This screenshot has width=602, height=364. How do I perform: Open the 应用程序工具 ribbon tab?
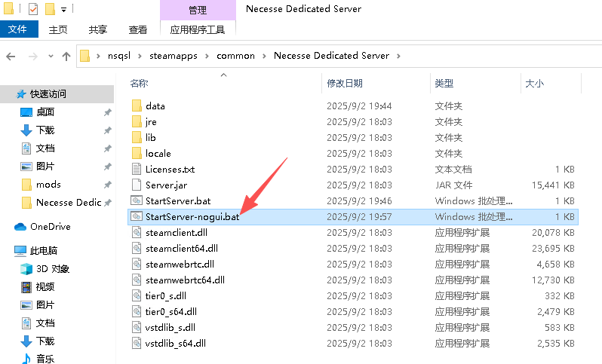pyautogui.click(x=198, y=29)
